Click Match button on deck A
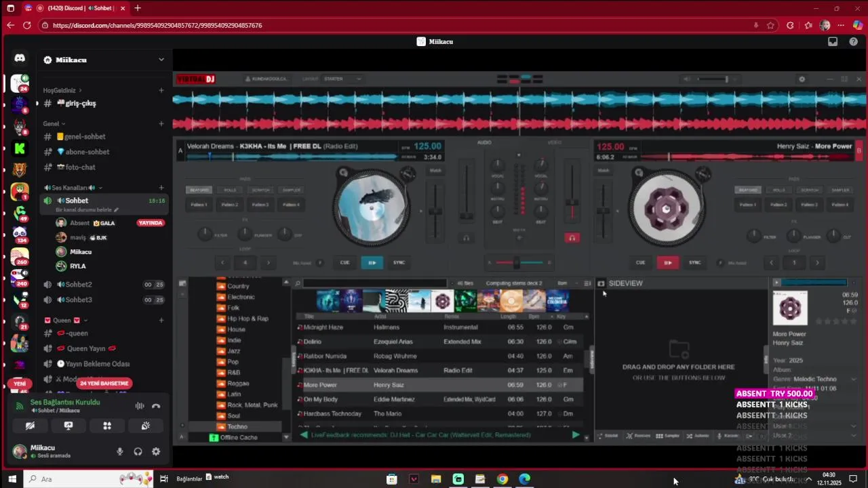This screenshot has height=488, width=868. 435,170
